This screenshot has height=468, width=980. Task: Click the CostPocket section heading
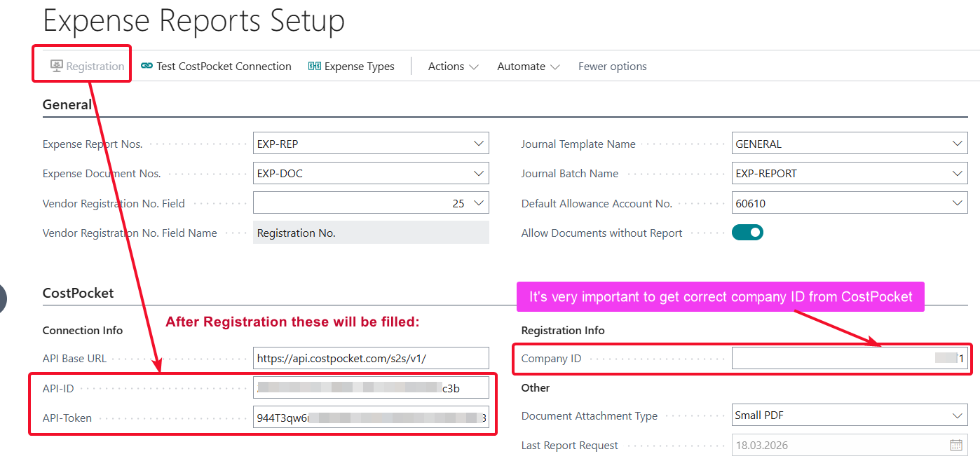pos(78,293)
